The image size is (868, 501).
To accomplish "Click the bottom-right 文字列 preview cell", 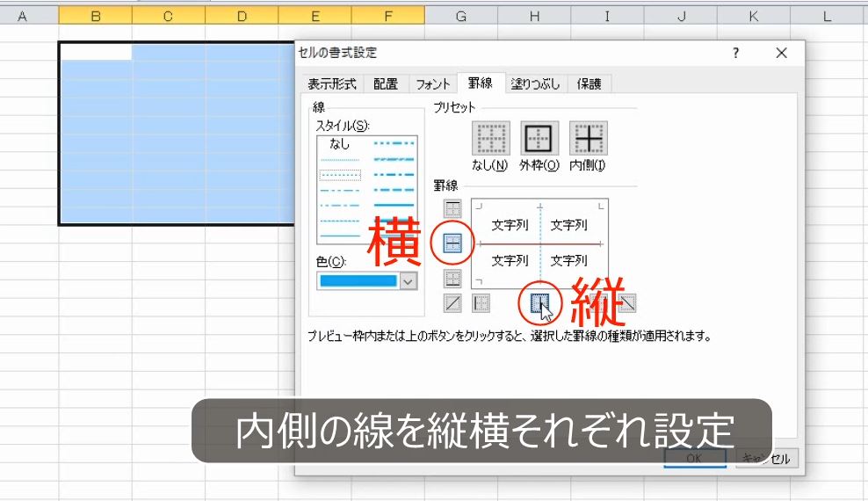I will tap(568, 261).
